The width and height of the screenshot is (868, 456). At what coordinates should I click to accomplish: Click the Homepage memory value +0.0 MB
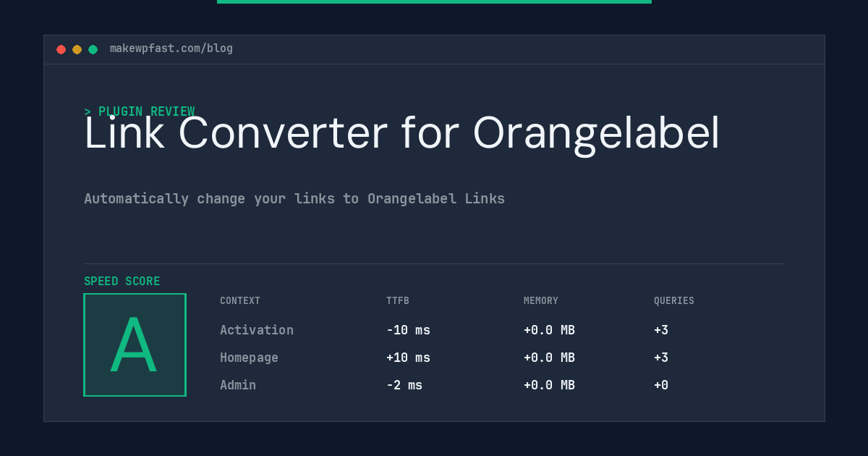click(x=549, y=358)
